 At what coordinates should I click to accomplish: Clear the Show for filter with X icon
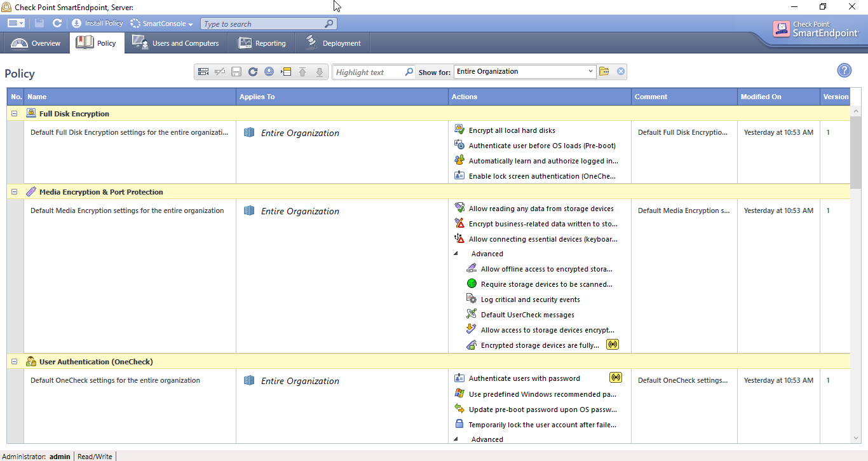(621, 72)
